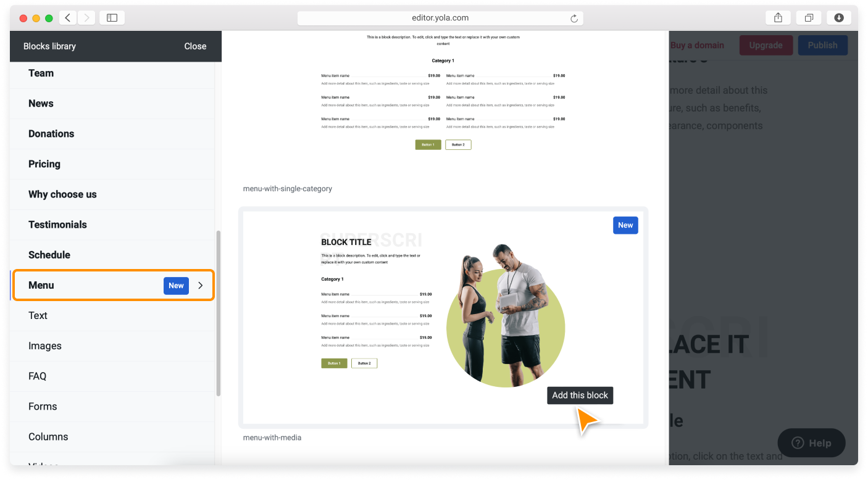
Task: Click the Upgrade button
Action: 766,45
